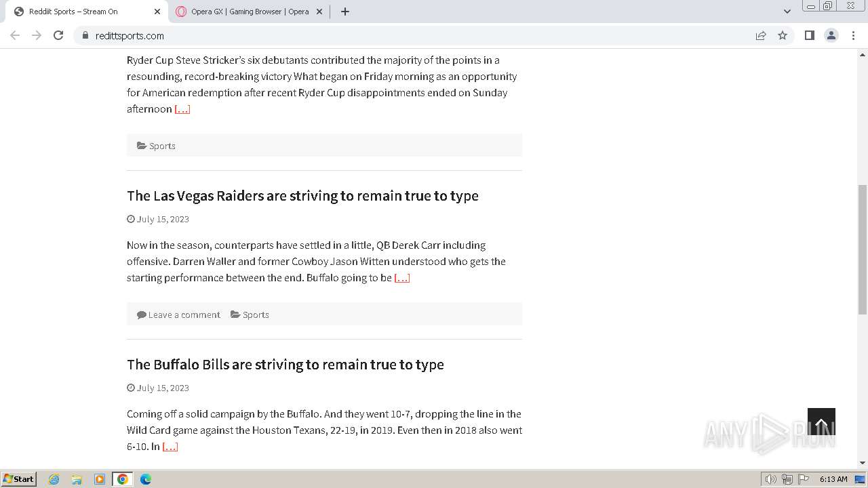This screenshot has width=868, height=488.
Task: Click folder icon beside Sports on Ryder Cup post
Action: tap(142, 146)
